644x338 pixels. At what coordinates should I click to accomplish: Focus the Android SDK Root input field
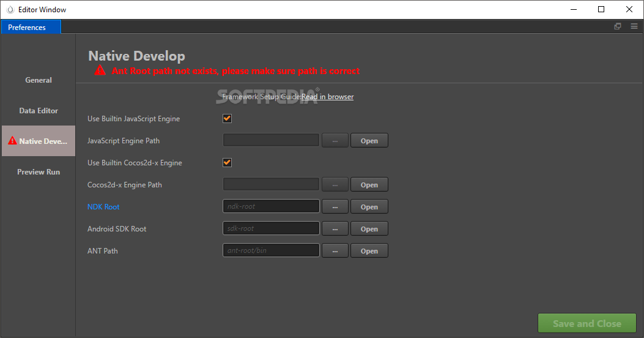click(271, 228)
